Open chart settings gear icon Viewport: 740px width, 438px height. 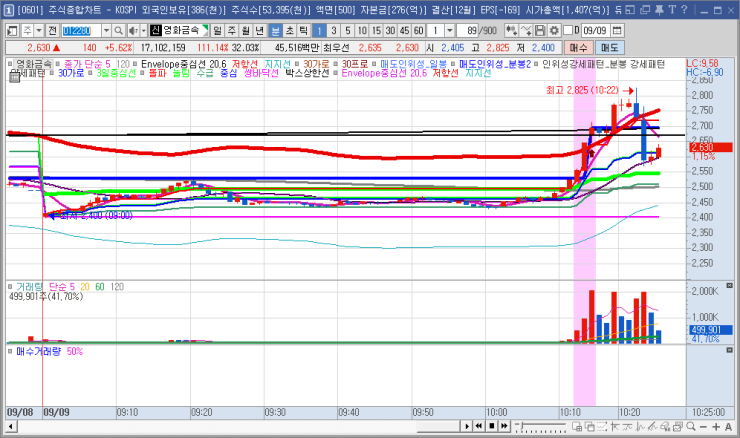point(555,31)
